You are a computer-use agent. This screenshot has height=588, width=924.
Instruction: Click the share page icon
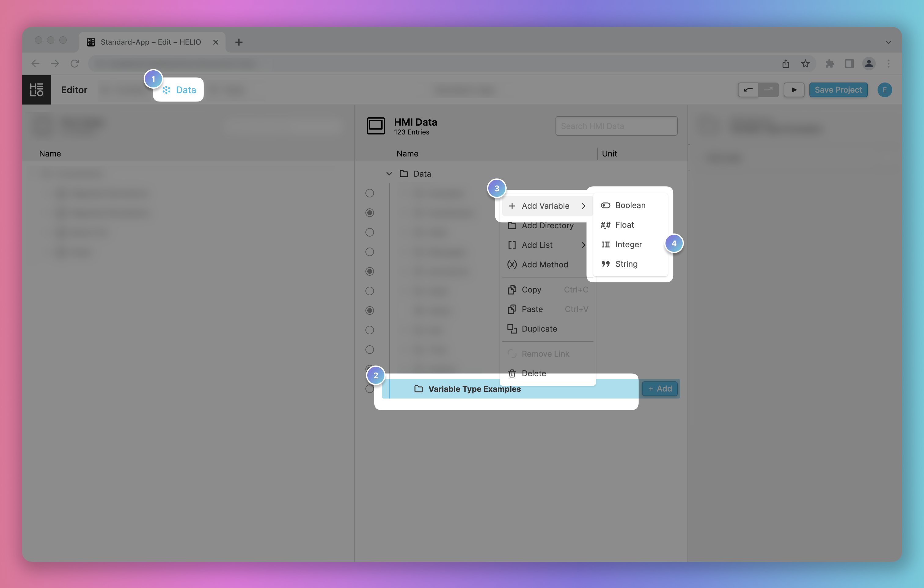tap(786, 64)
